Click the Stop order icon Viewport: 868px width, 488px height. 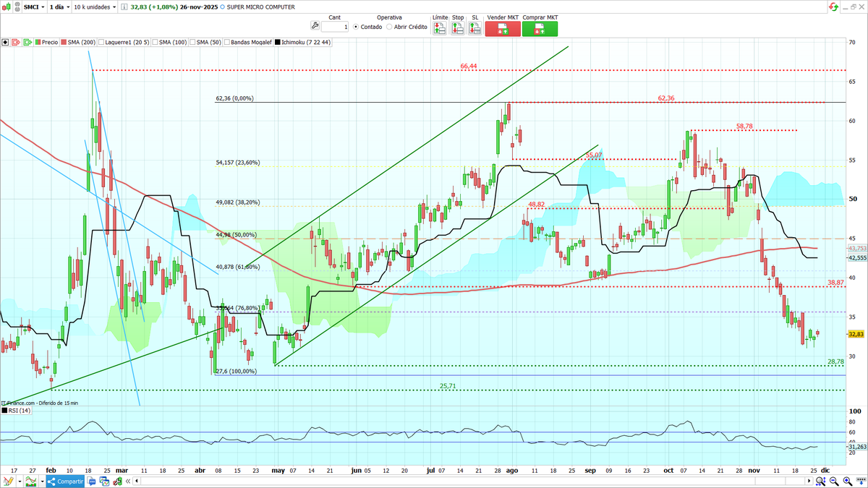457,29
